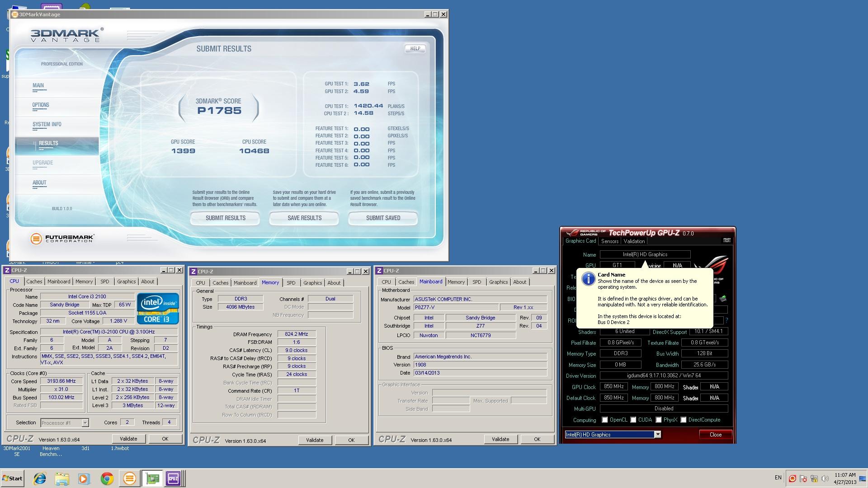Switch to GPU-Z taskbar button
The width and height of the screenshot is (868, 488).
pyautogui.click(x=152, y=479)
